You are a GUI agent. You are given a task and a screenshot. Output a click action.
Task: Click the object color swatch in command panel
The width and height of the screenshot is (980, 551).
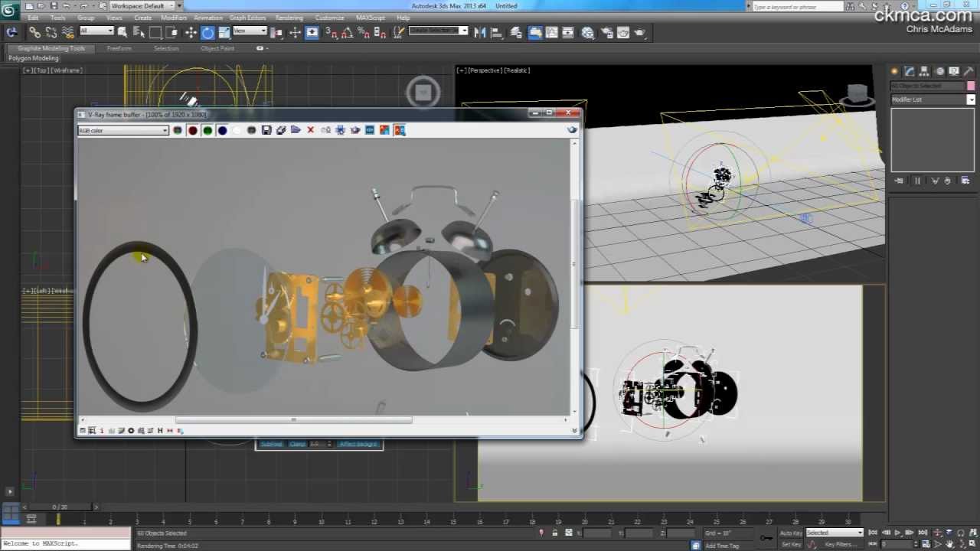pyautogui.click(x=971, y=86)
